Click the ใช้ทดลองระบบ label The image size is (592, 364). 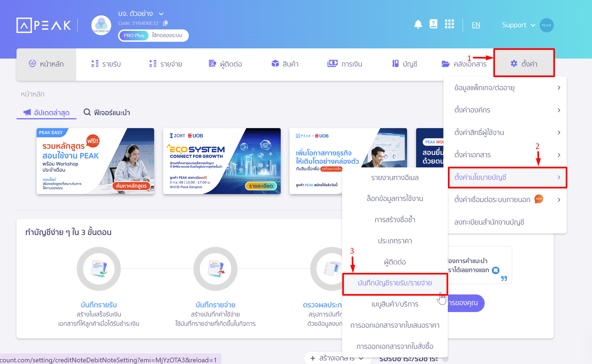pos(167,35)
